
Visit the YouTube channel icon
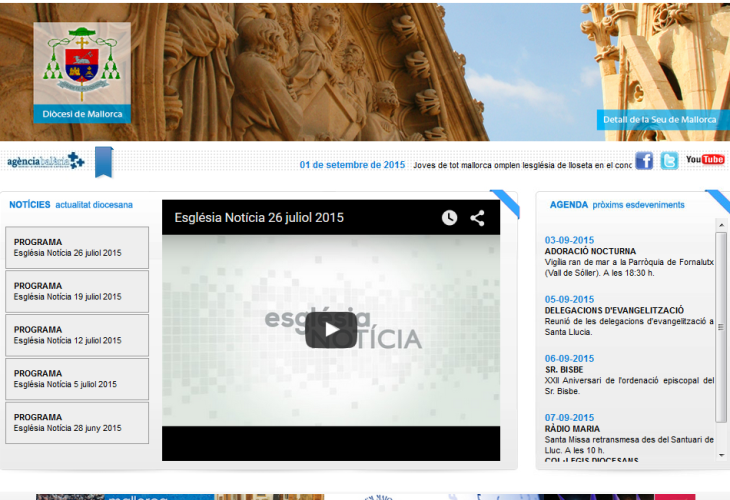click(705, 160)
